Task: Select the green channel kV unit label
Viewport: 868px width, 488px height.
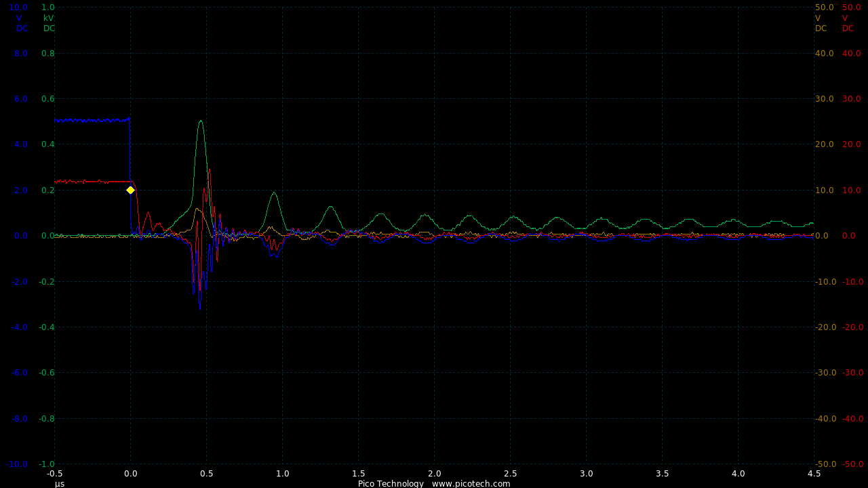Action: [49, 18]
